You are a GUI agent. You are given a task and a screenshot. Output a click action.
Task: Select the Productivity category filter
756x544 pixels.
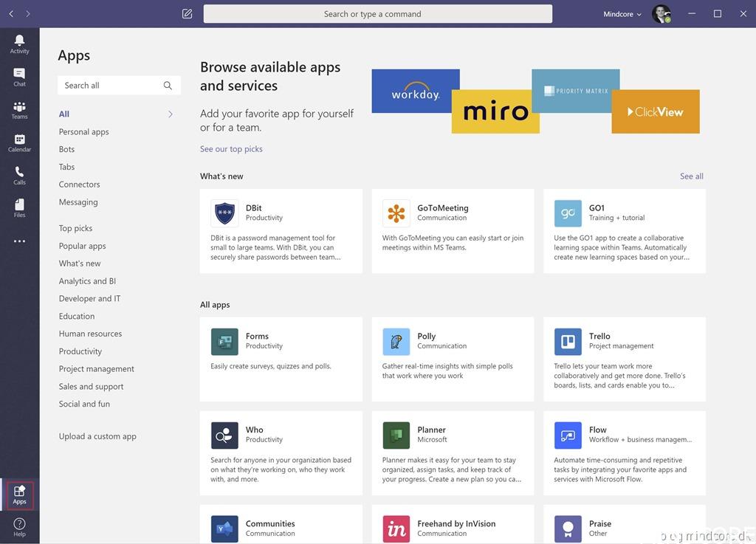click(x=80, y=351)
